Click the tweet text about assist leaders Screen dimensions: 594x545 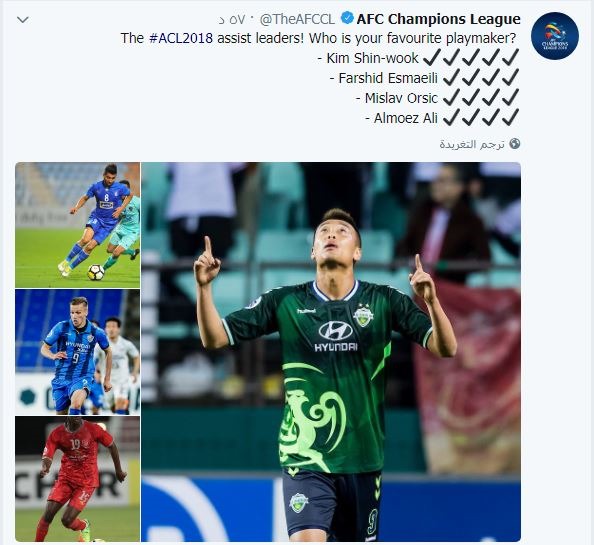click(x=318, y=38)
